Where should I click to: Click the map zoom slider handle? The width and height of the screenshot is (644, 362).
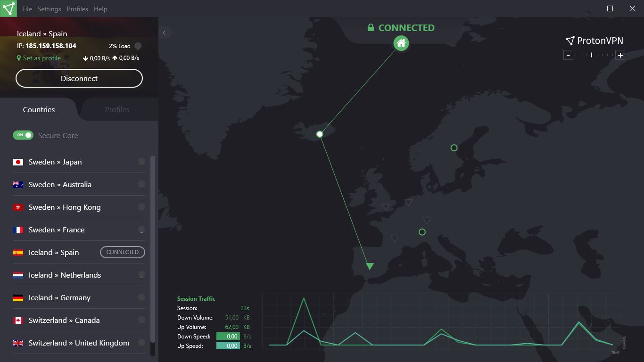(x=592, y=55)
